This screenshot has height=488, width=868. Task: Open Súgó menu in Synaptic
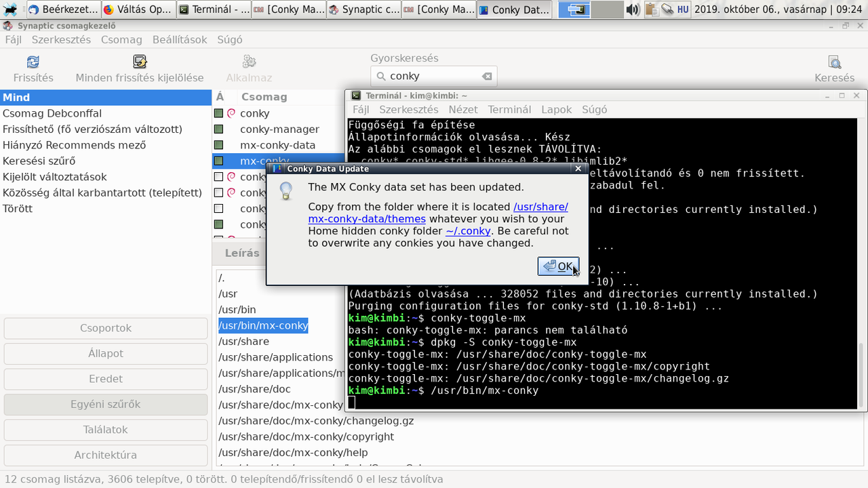pyautogui.click(x=230, y=39)
